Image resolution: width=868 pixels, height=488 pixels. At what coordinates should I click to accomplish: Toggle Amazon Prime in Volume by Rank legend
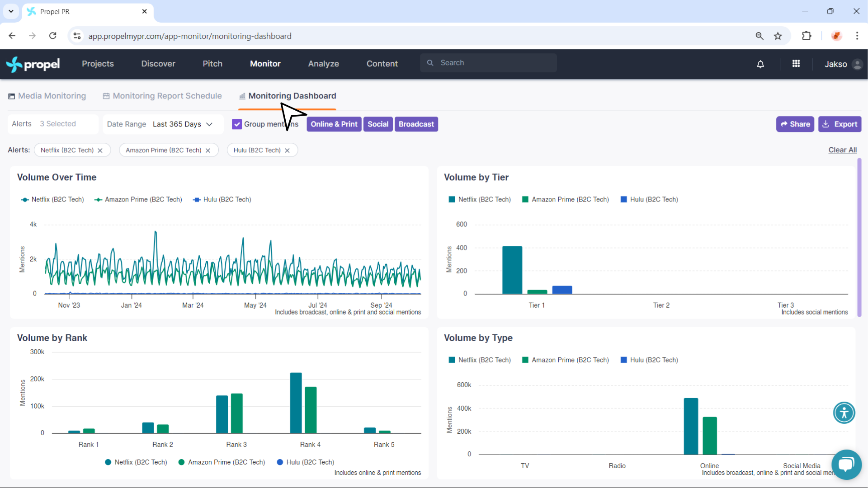(222, 462)
